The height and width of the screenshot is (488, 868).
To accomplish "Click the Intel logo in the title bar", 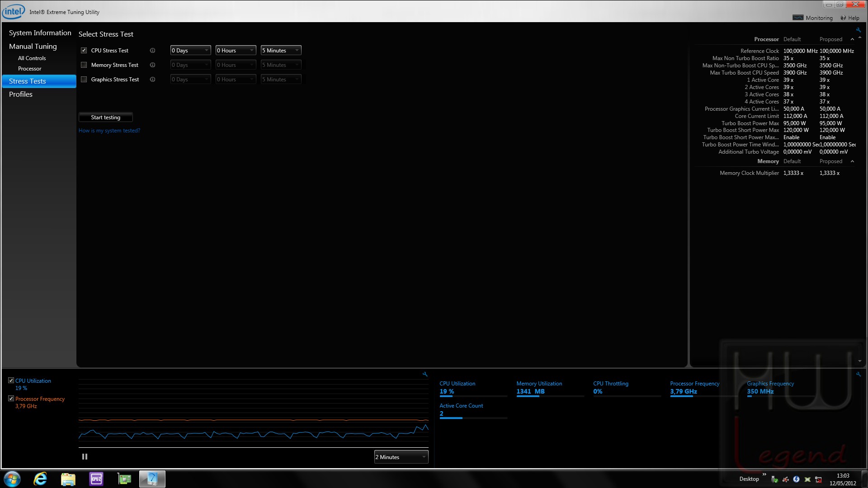I will click(13, 11).
